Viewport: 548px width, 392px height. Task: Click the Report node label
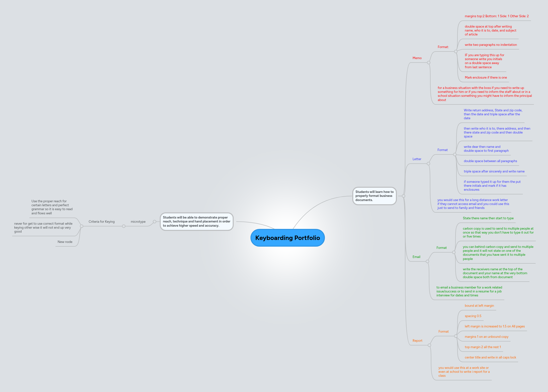[x=417, y=341]
